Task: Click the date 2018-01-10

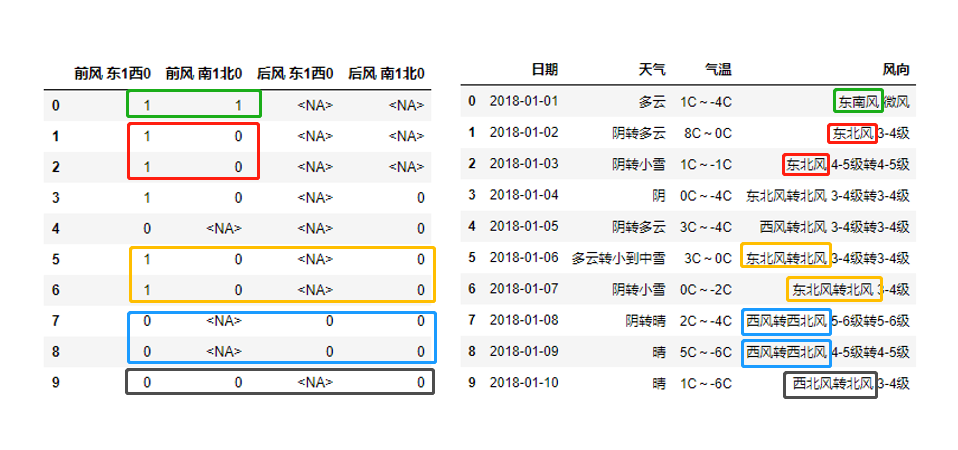Action: [524, 383]
